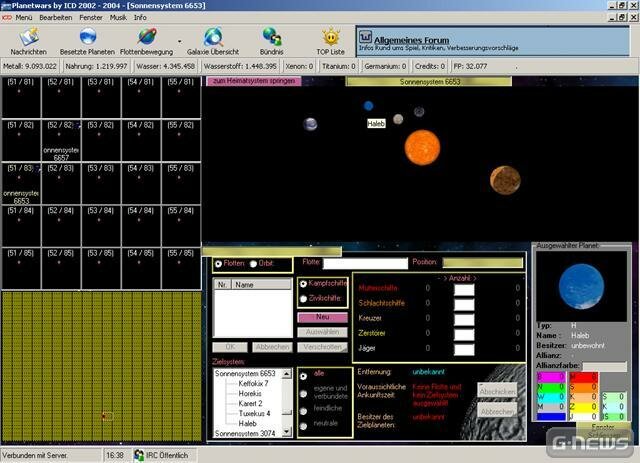
Task: Click the dark blue color swatch
Action: point(551,417)
